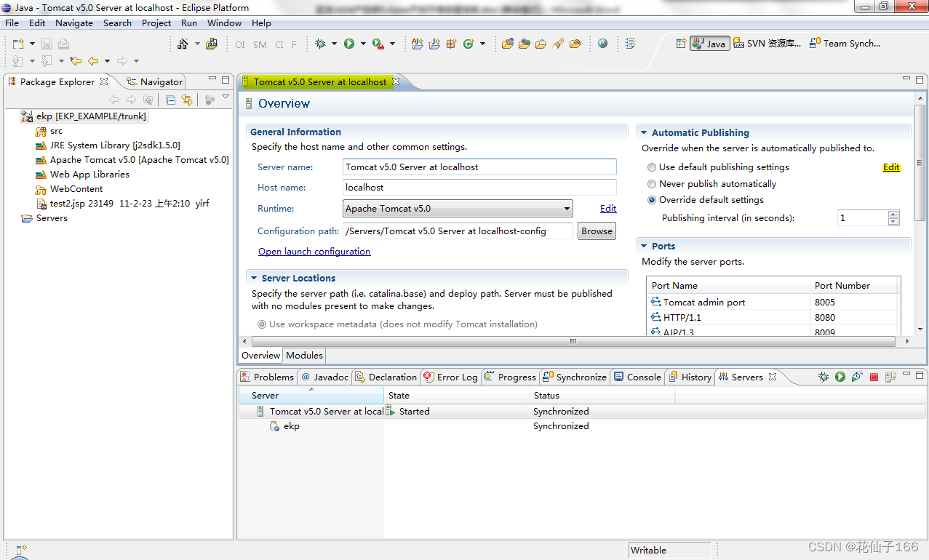
Task: Click the SM toolbar item
Action: [x=260, y=45]
